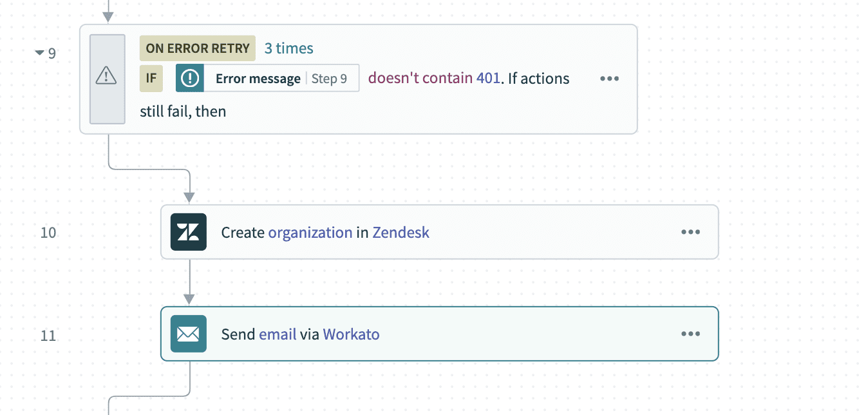The height and width of the screenshot is (415, 868).
Task: Click the Workato link in step 11
Action: tap(351, 334)
